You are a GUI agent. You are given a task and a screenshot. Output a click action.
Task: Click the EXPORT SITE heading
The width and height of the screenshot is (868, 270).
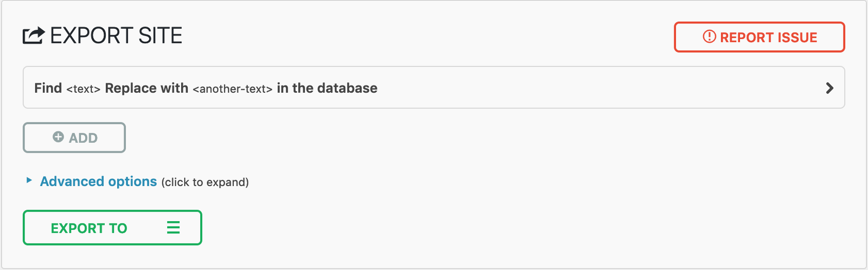coord(116,36)
